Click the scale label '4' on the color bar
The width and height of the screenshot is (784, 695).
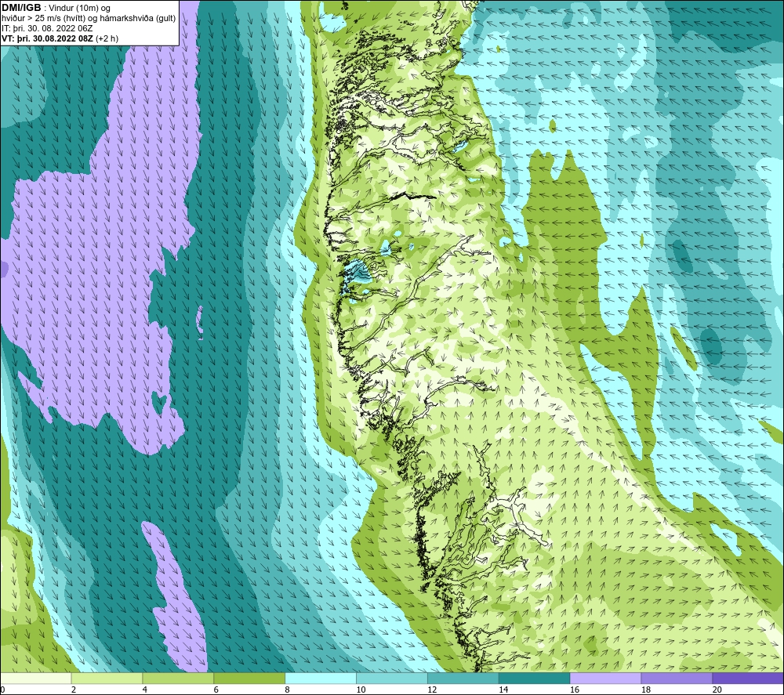144,690
